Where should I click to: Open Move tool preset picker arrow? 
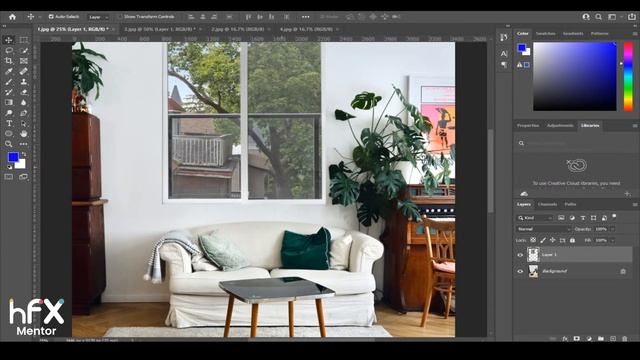point(40,17)
